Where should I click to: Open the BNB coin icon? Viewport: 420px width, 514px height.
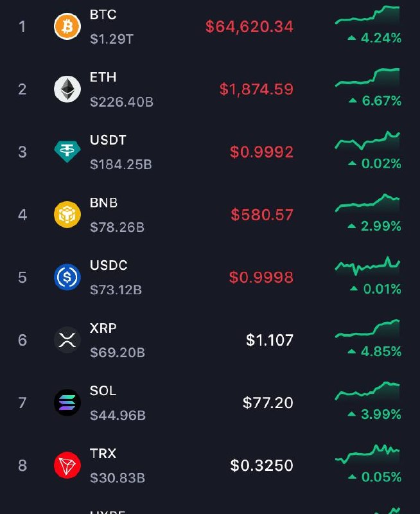point(67,215)
